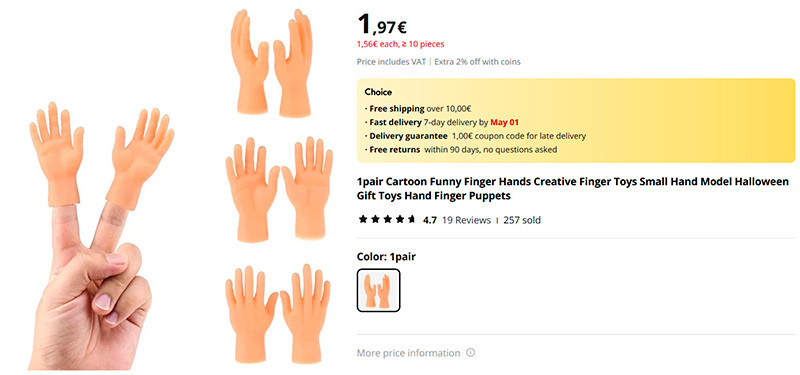This screenshot has height=375, width=800.
Task: View the middle thumbnail of open palms
Action: point(279,188)
